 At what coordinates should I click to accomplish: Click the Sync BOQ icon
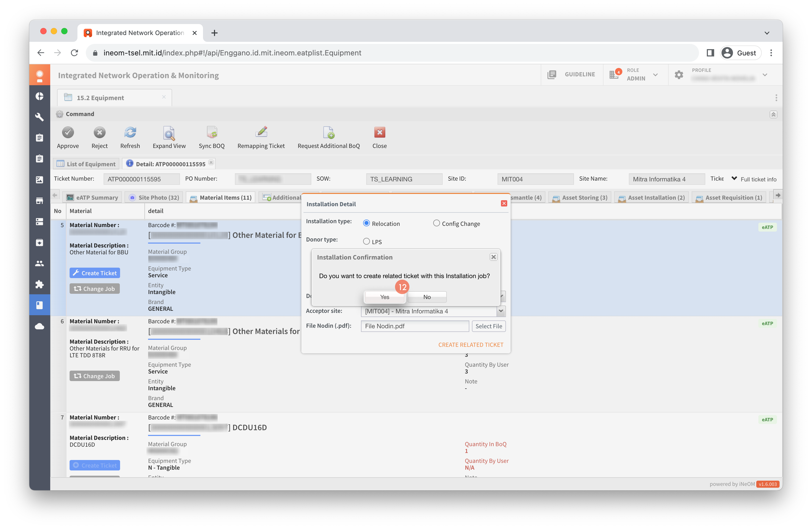[212, 133]
